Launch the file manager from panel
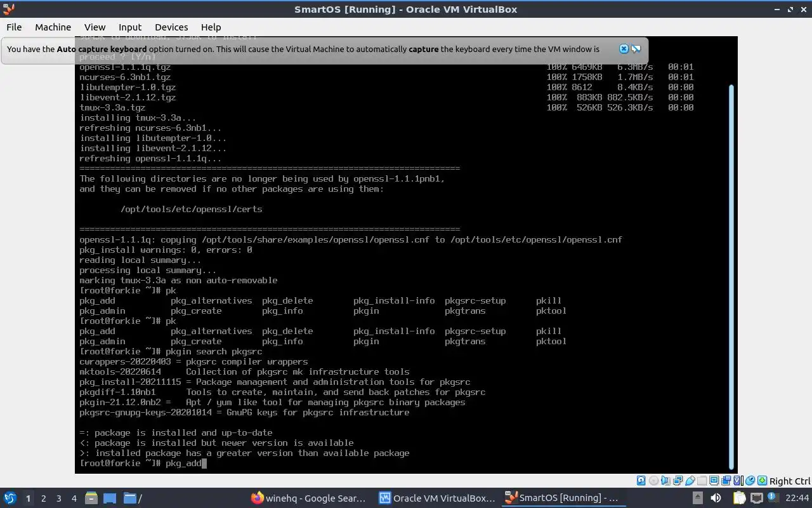 (91, 498)
